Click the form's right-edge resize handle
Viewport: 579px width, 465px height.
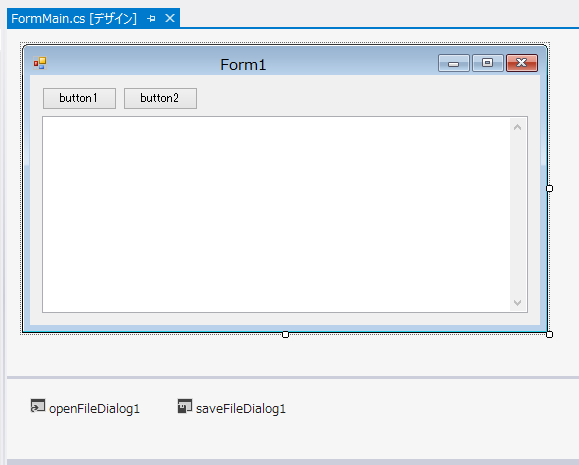click(549, 188)
